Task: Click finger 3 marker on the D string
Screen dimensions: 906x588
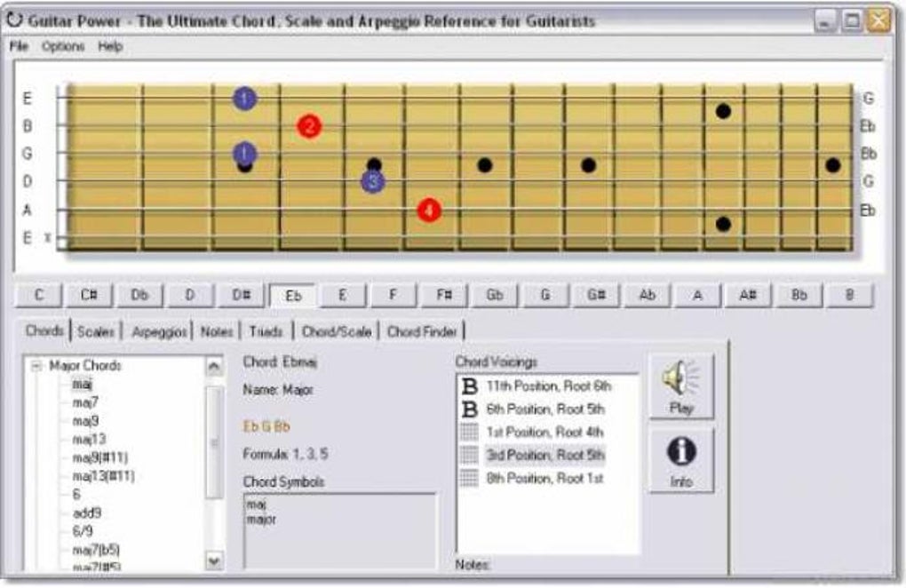Action: tap(373, 182)
